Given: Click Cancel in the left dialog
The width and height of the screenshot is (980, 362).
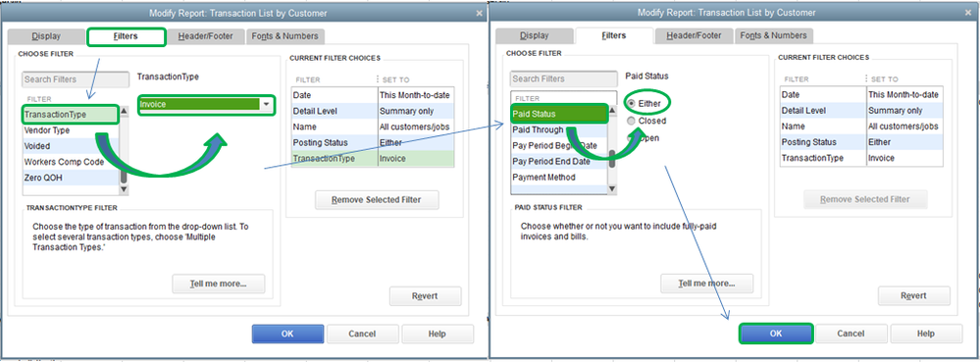Looking at the screenshot, I should tap(363, 334).
